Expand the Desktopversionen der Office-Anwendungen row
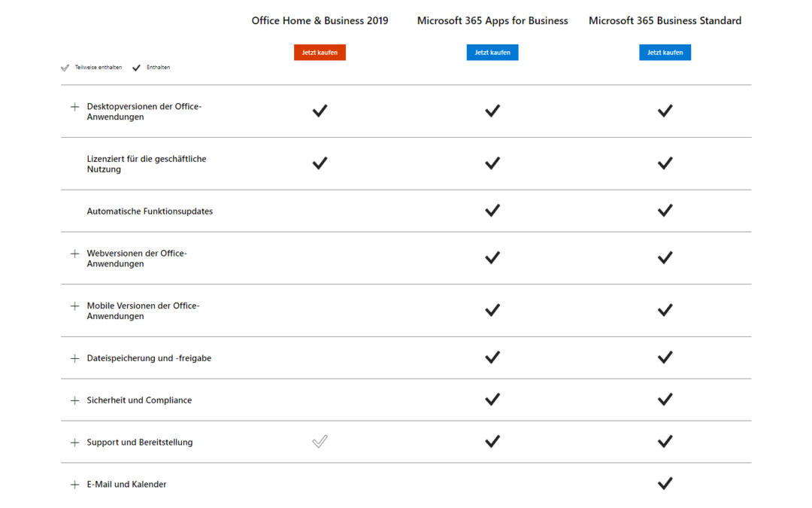This screenshot has height=508, width=812. 74,107
